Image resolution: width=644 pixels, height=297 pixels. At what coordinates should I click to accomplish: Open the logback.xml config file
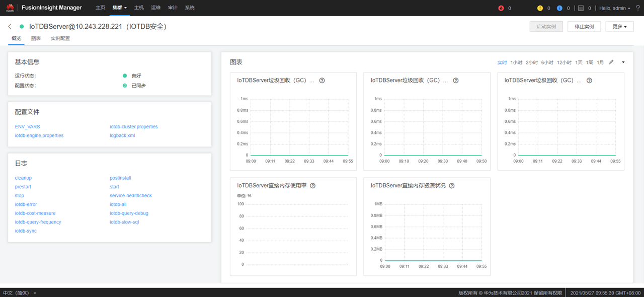(x=122, y=136)
